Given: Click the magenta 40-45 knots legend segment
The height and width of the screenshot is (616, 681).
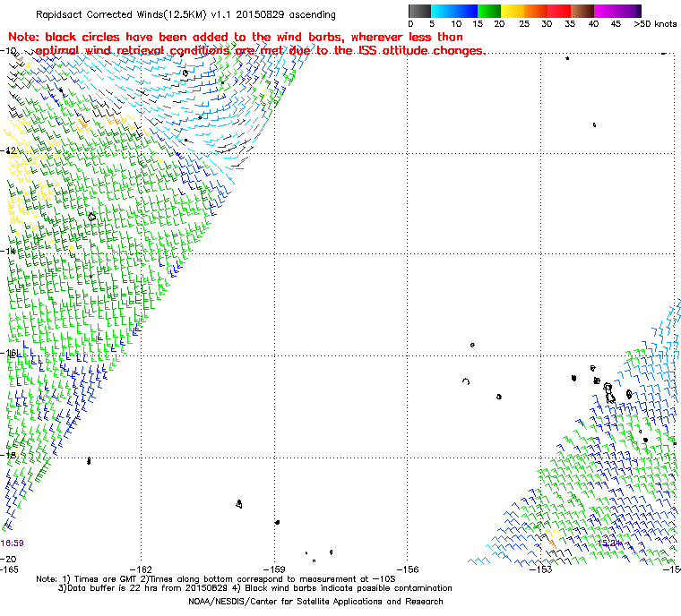Looking at the screenshot, I should [x=607, y=11].
